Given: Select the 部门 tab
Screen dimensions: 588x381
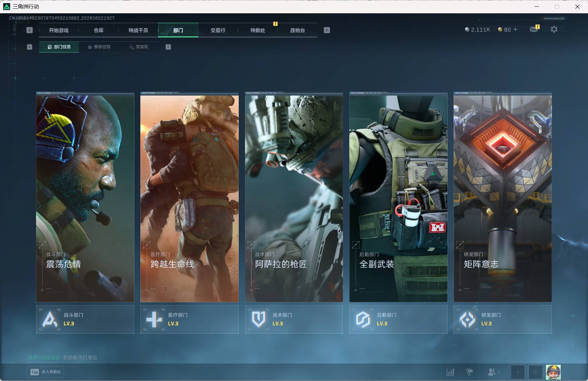Looking at the screenshot, I should tap(178, 30).
